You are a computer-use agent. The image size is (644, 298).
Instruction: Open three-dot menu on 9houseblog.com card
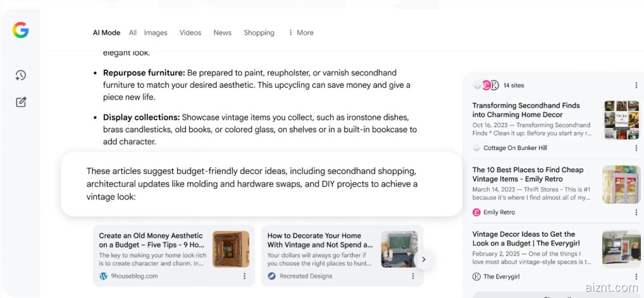[244, 276]
